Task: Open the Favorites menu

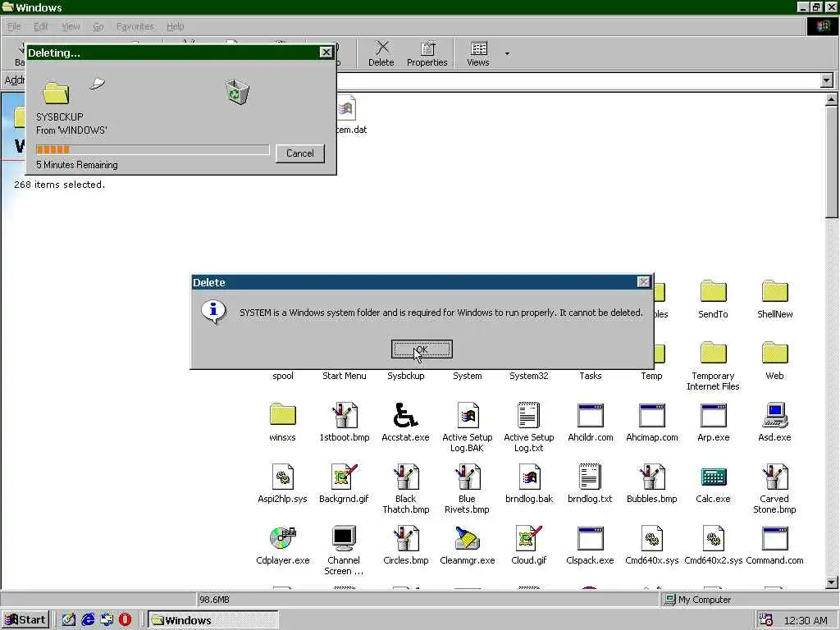Action: pyautogui.click(x=135, y=26)
